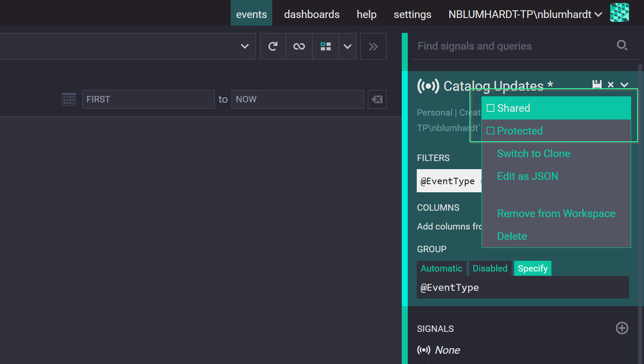Tick the Shared checkbox
The height and width of the screenshot is (364, 644).
(491, 108)
